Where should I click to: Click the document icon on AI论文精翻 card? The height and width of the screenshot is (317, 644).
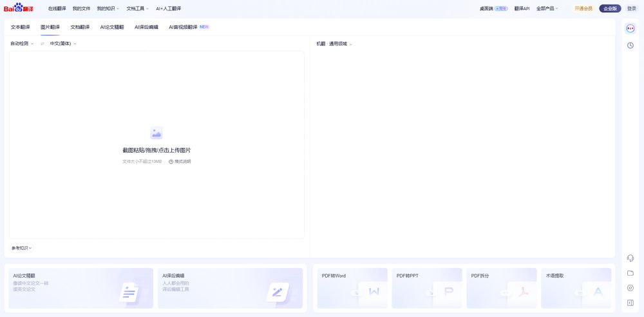coord(129,293)
